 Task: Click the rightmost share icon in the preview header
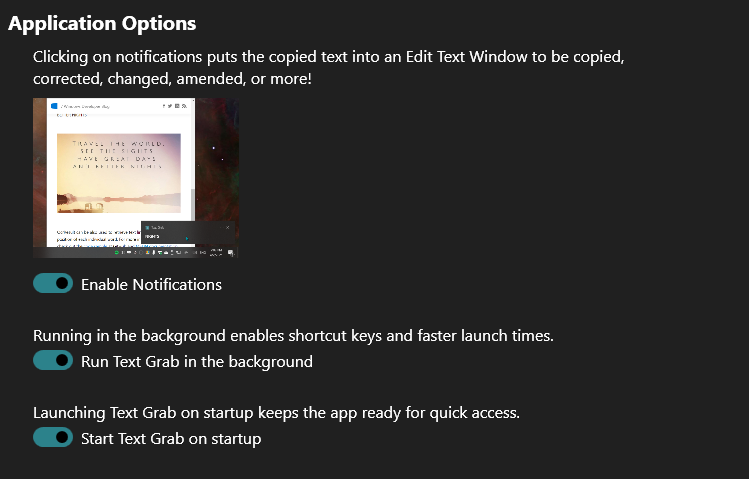pos(185,105)
